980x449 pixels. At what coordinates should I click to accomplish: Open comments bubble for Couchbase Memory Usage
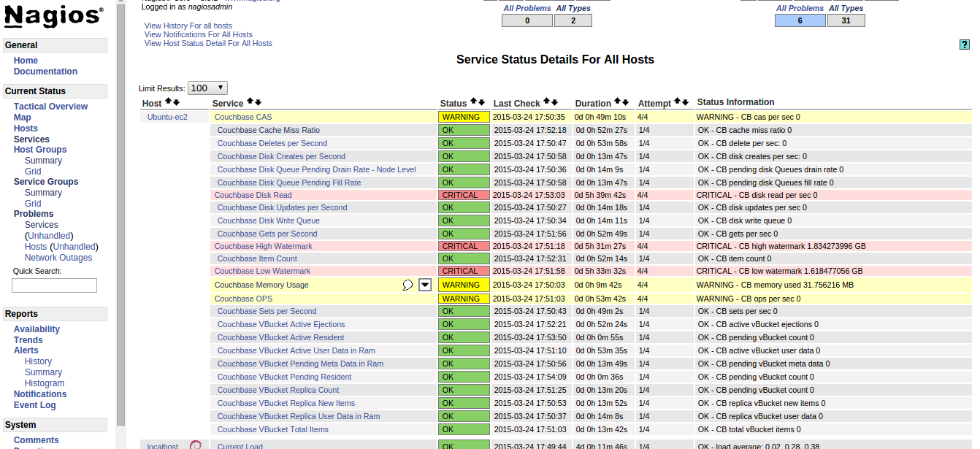click(x=407, y=285)
